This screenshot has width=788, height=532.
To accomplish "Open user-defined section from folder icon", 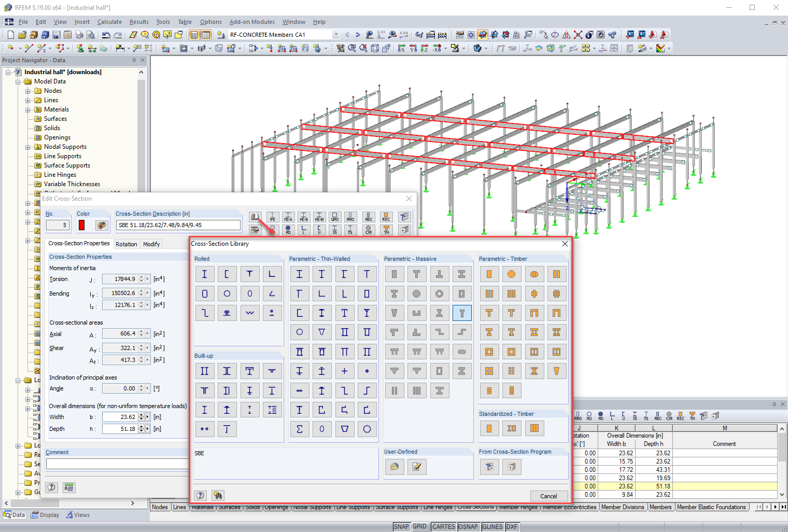I will pos(394,467).
